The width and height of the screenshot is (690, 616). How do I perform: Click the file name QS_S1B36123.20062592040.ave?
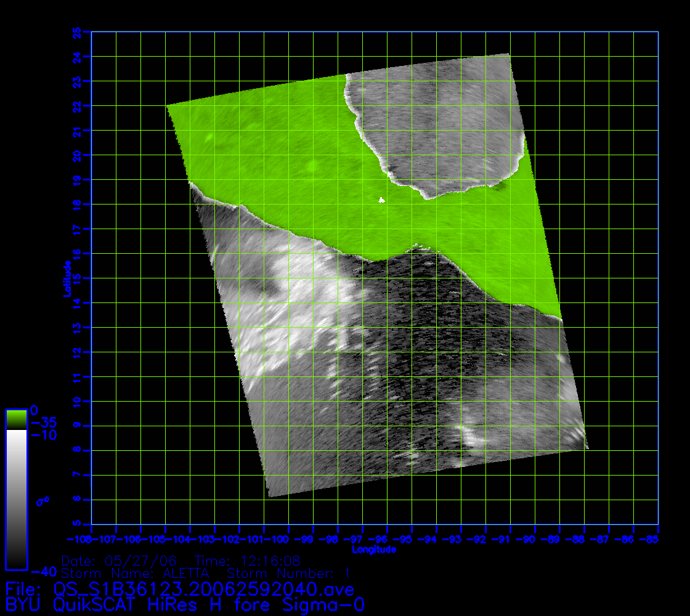click(203, 590)
